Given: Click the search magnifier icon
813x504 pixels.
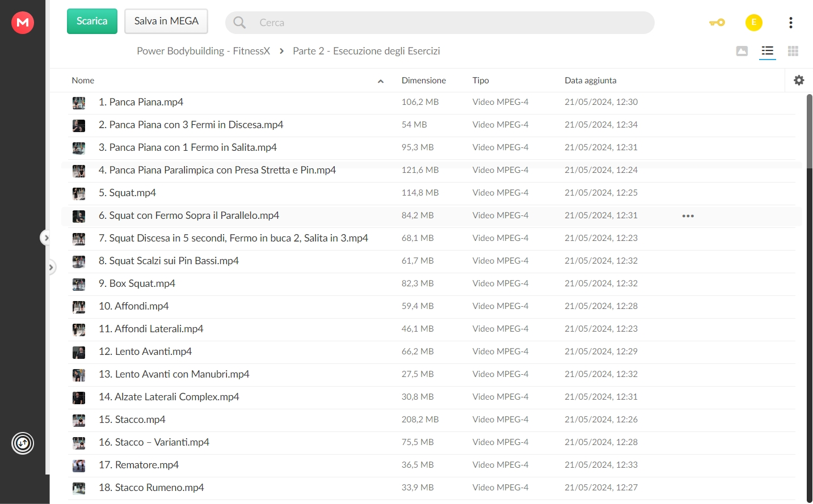Looking at the screenshot, I should coord(239,23).
